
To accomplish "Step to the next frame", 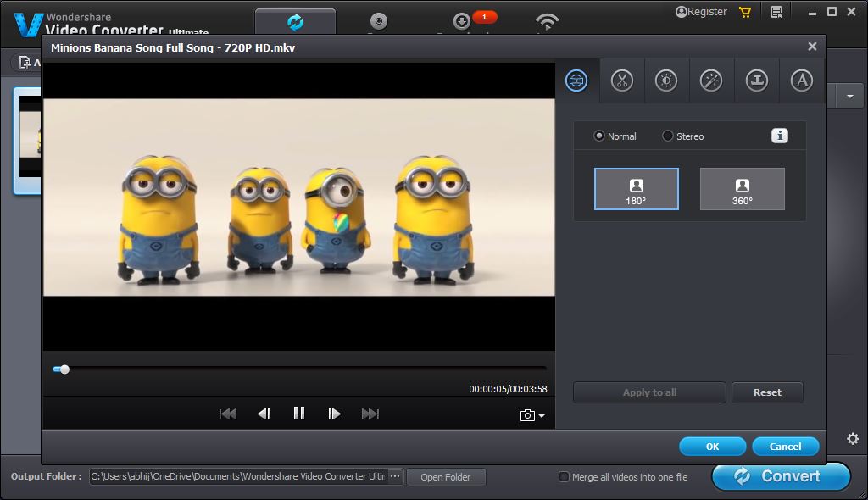I will pyautogui.click(x=334, y=414).
